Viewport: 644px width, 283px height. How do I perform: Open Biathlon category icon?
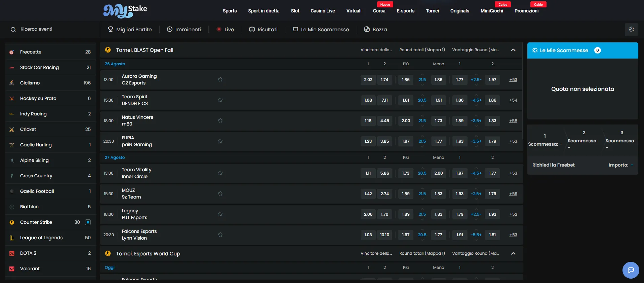pyautogui.click(x=12, y=207)
